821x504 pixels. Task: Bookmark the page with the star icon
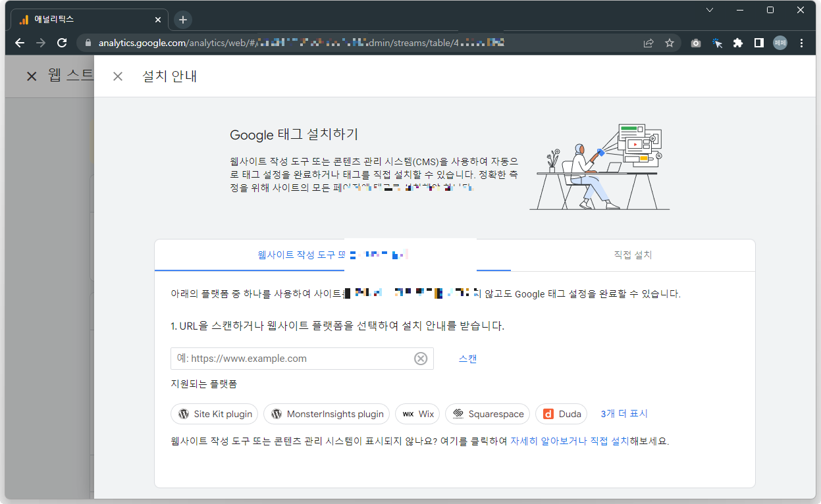tap(670, 43)
